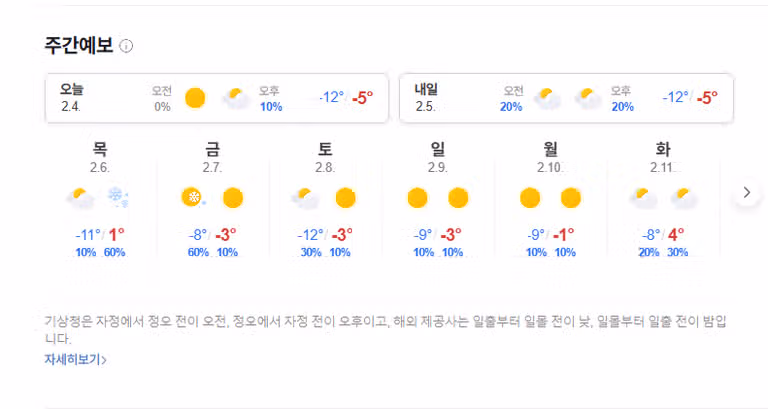Click Tuesday's 4° high temperature
Screen dimensions: 768x409
point(675,235)
